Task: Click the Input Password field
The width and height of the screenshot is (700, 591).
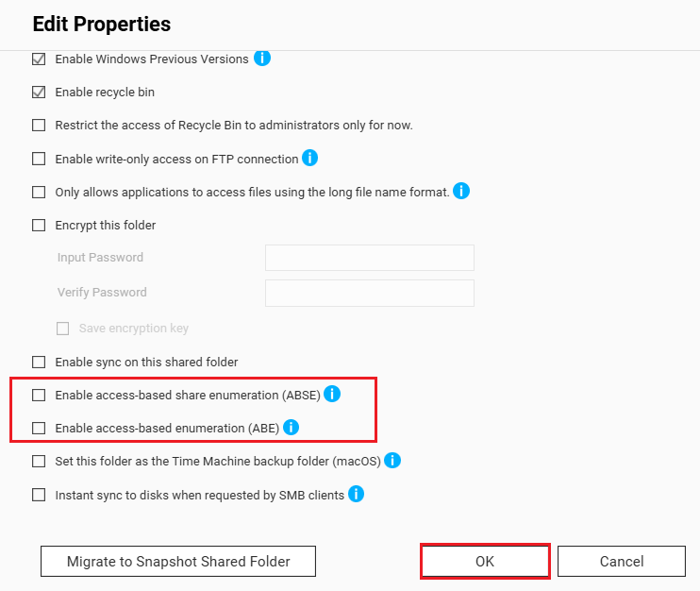Action: [x=369, y=258]
